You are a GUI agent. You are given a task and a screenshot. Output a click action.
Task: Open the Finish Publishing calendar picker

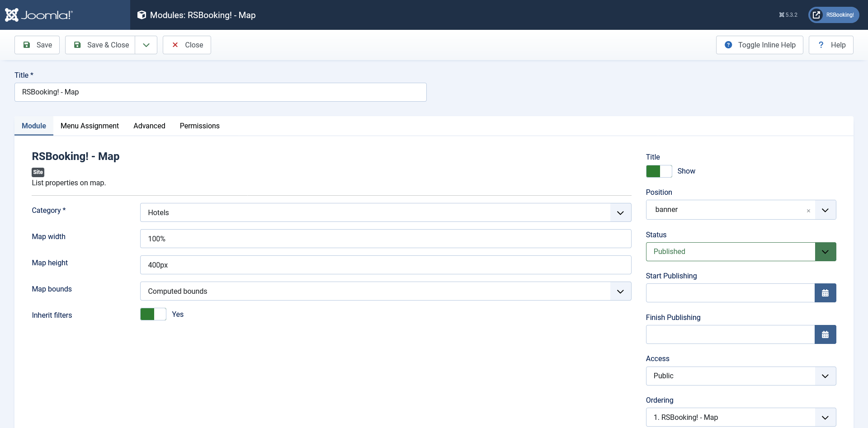coord(825,334)
